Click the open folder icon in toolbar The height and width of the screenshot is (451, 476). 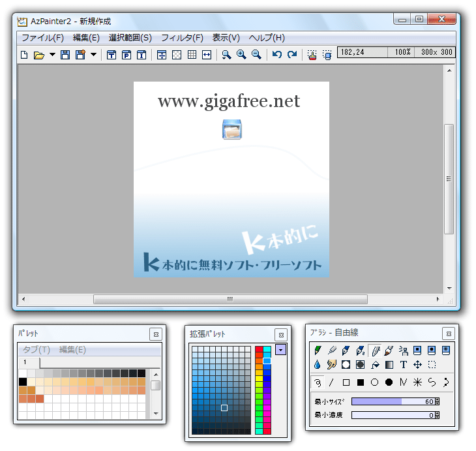39,55
